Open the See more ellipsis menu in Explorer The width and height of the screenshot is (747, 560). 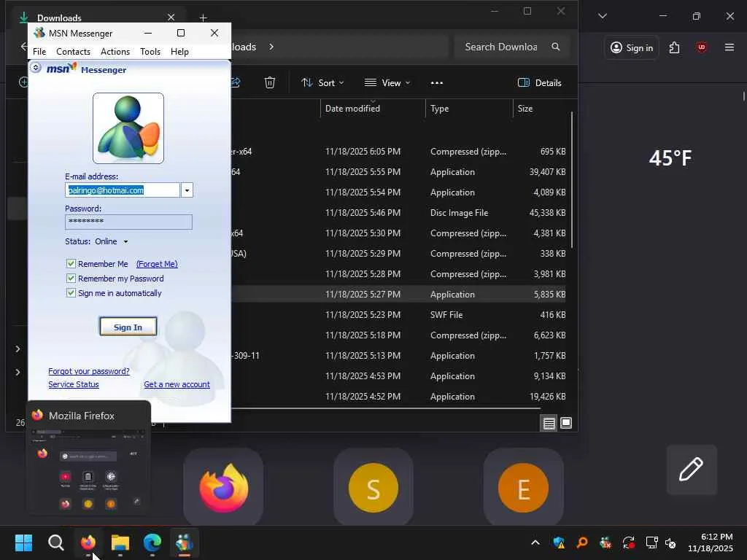tap(436, 83)
